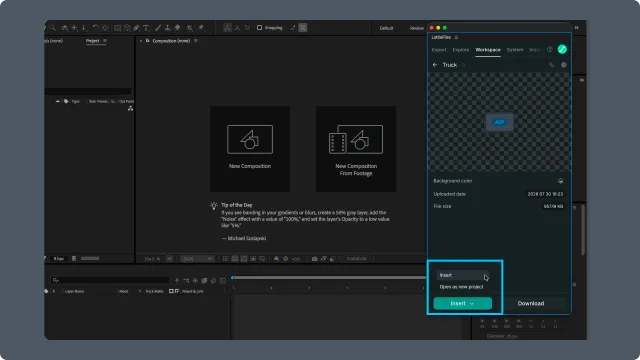This screenshot has width=640, height=360.
Task: Select the Rotation tool
Action: point(96,28)
